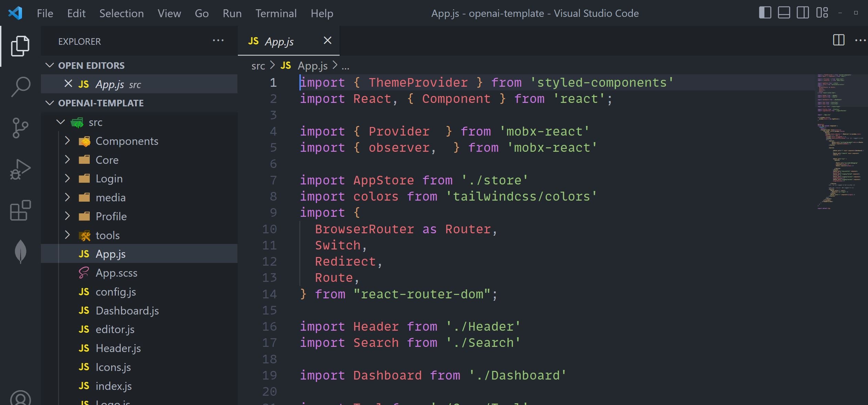Open Customize Layout icon in title bar
The width and height of the screenshot is (868, 405).
point(822,13)
